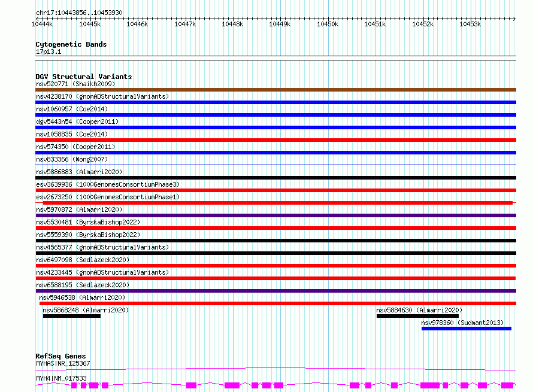Click the black nsv5886883 variant bar
The width and height of the screenshot is (533, 392).
275,178
